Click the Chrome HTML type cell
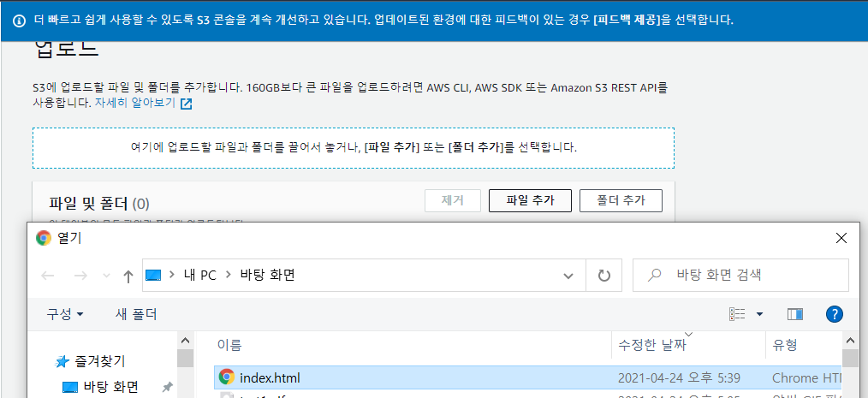The width and height of the screenshot is (868, 398). coord(806,378)
